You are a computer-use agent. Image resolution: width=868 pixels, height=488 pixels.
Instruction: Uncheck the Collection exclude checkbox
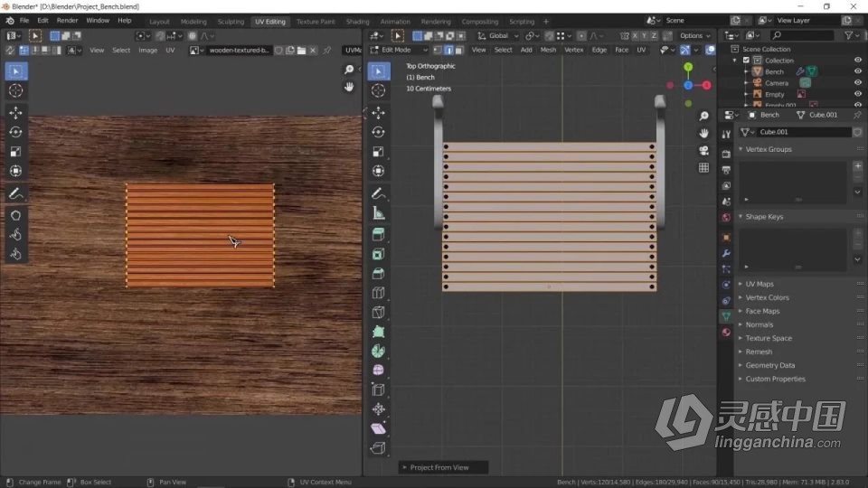coord(746,61)
